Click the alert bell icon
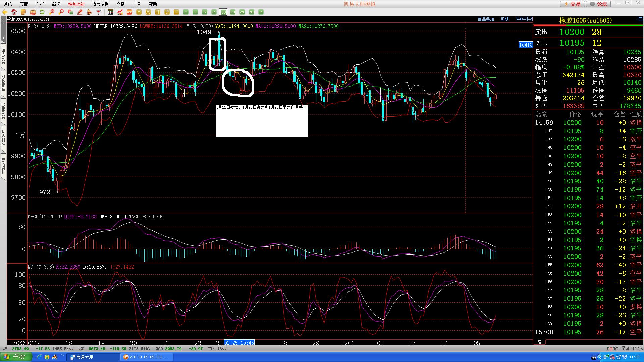Image resolution: width=644 pixels, height=362 pixels. (x=89, y=12)
